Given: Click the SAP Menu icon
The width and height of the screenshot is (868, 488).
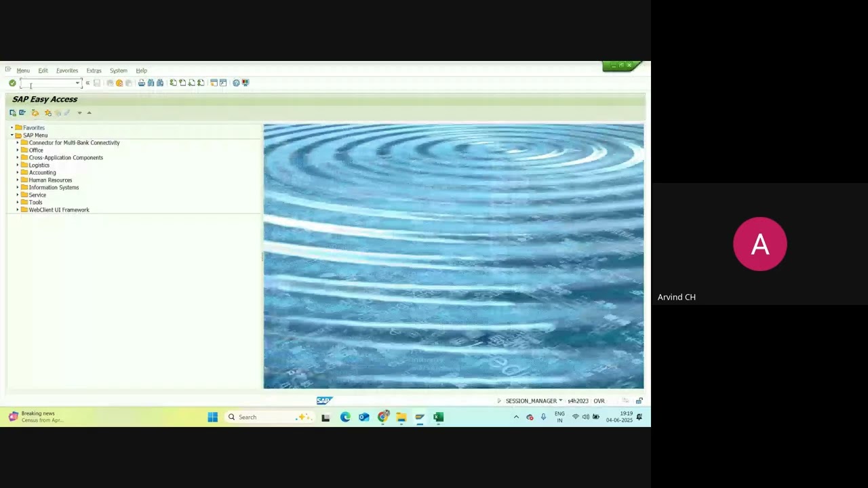Looking at the screenshot, I should tap(22, 113).
